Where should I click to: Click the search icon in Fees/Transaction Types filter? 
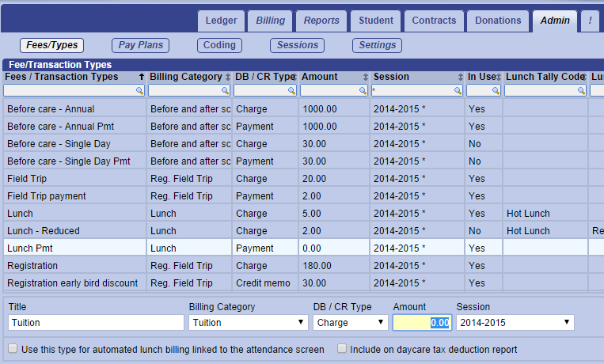coord(140,91)
